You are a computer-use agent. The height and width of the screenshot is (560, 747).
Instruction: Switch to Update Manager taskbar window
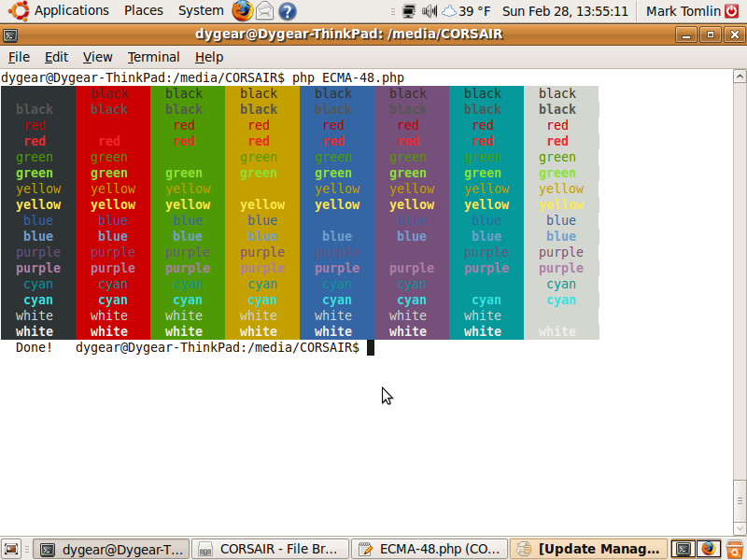point(588,549)
